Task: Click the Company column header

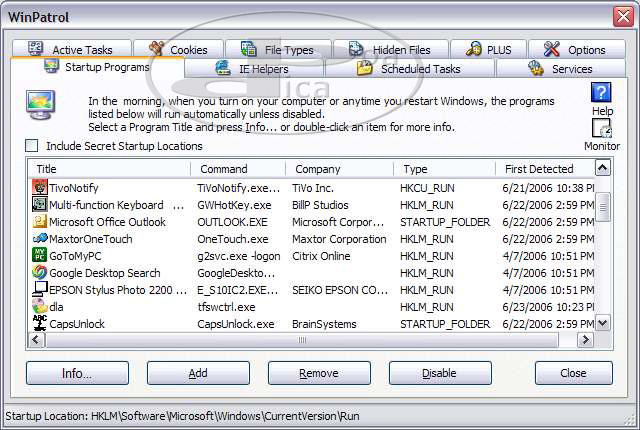Action: point(339,169)
